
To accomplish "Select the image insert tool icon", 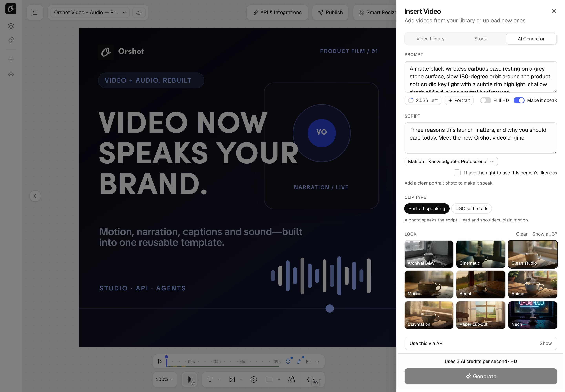I will click(x=232, y=379).
